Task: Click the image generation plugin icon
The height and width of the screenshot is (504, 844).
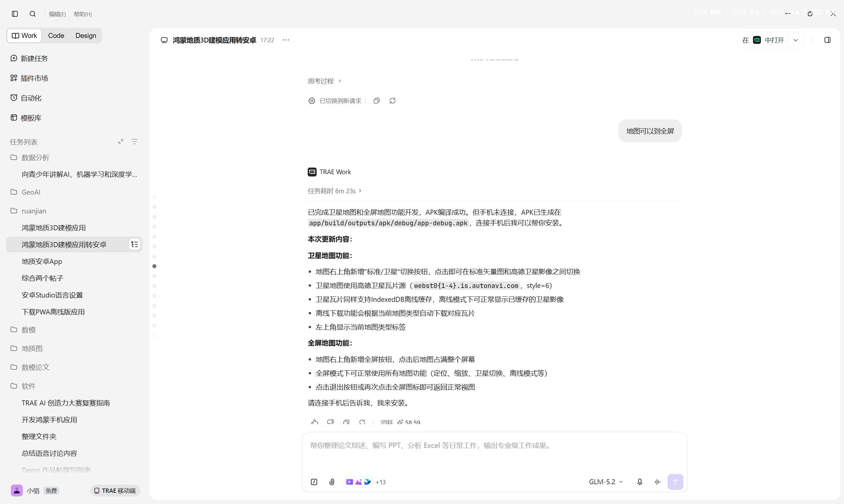Action: [x=359, y=482]
